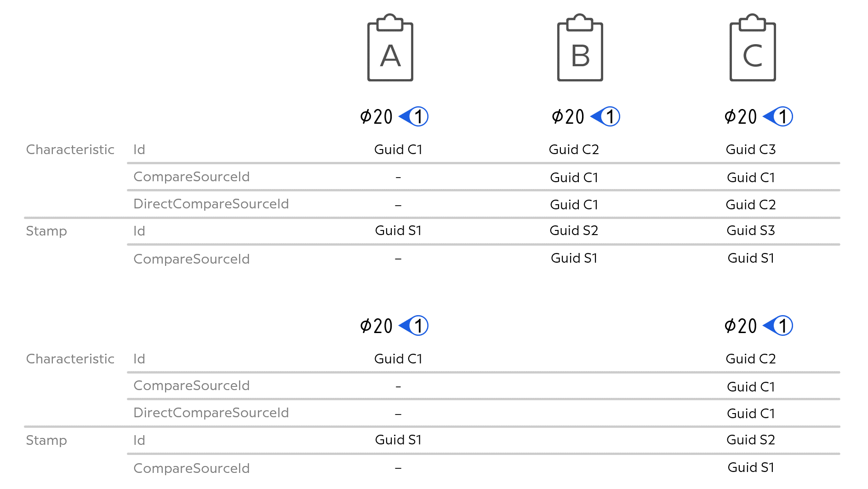Click the clipboard B icon
This screenshot has height=489, width=868.
[580, 48]
